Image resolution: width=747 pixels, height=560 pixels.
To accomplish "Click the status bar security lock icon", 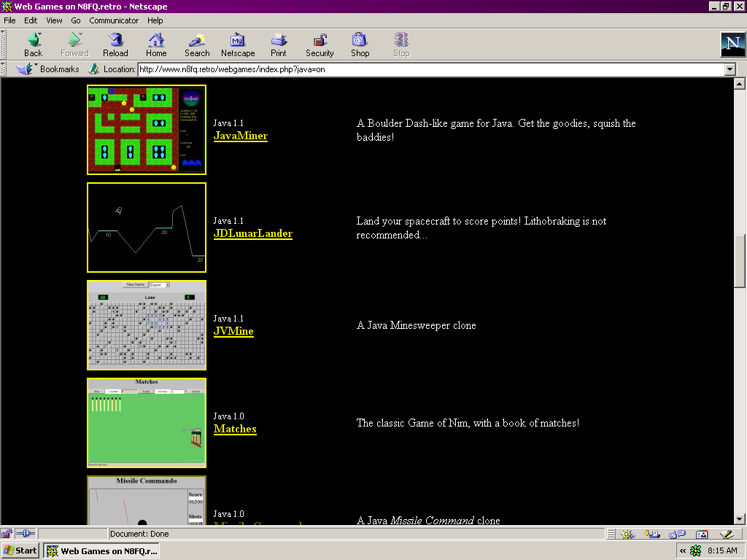I will [x=7, y=534].
